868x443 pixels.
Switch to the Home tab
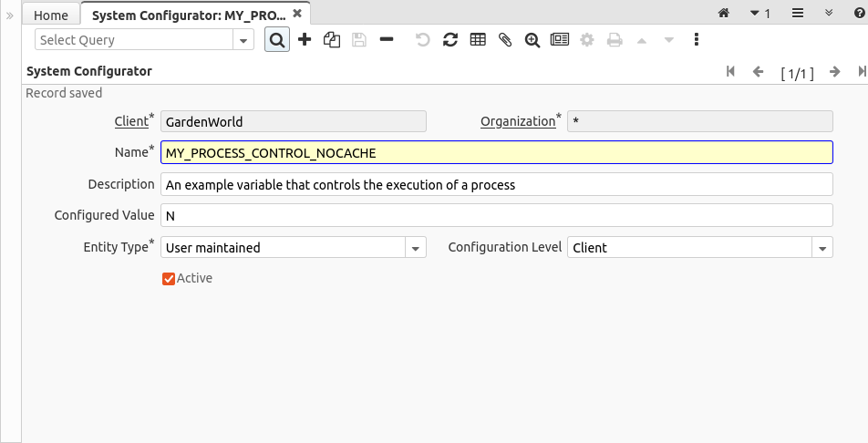pos(51,15)
